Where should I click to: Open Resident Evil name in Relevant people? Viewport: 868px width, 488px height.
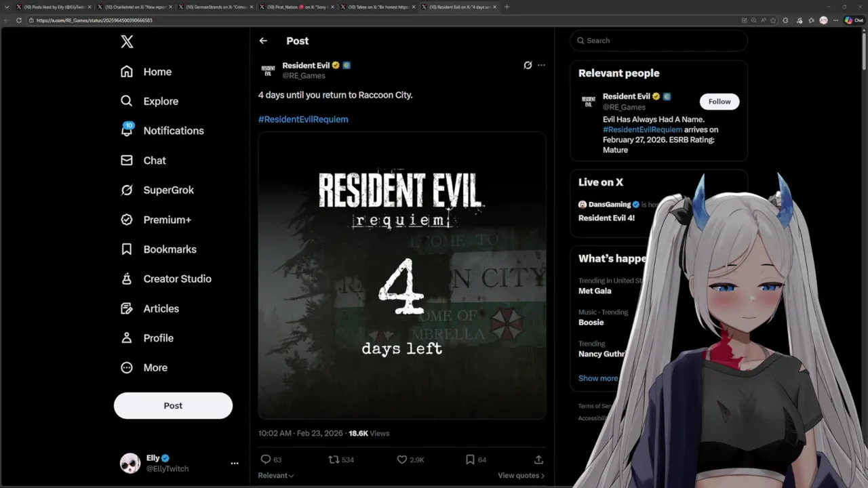tap(626, 96)
